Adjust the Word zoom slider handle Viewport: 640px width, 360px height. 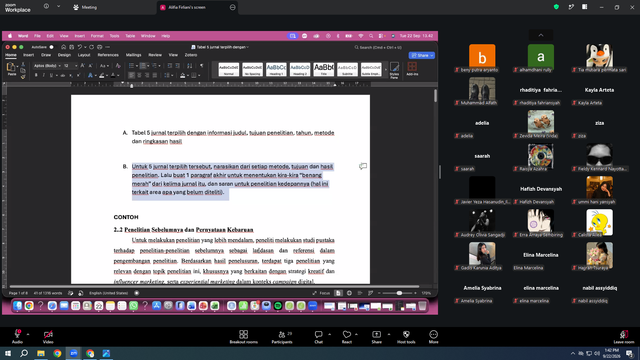point(399,293)
